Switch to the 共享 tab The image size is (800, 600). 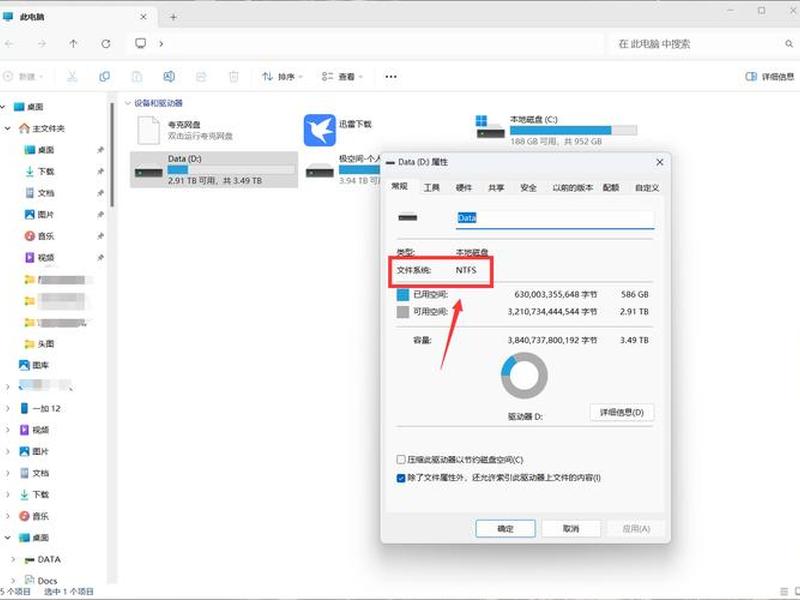pyautogui.click(x=496, y=188)
